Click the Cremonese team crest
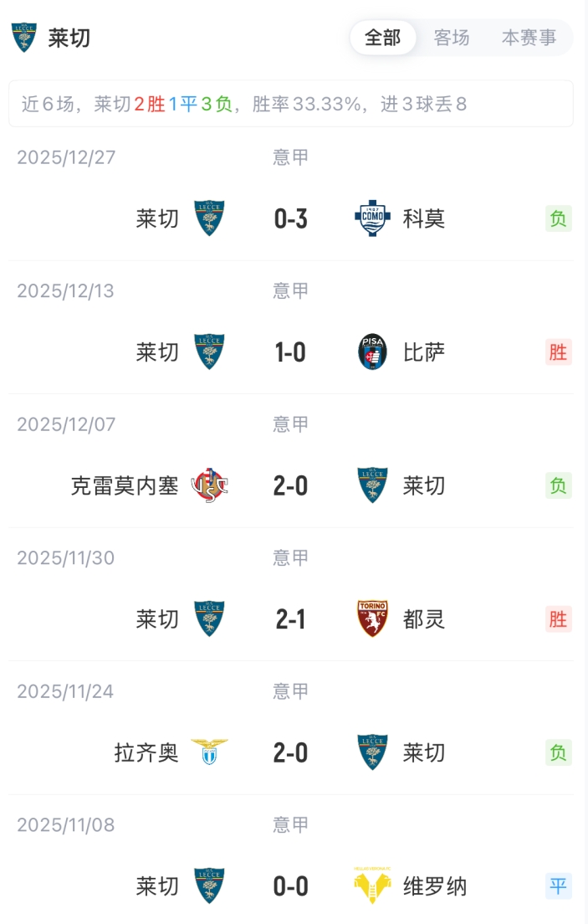Image resolution: width=588 pixels, height=924 pixels. coord(209,485)
